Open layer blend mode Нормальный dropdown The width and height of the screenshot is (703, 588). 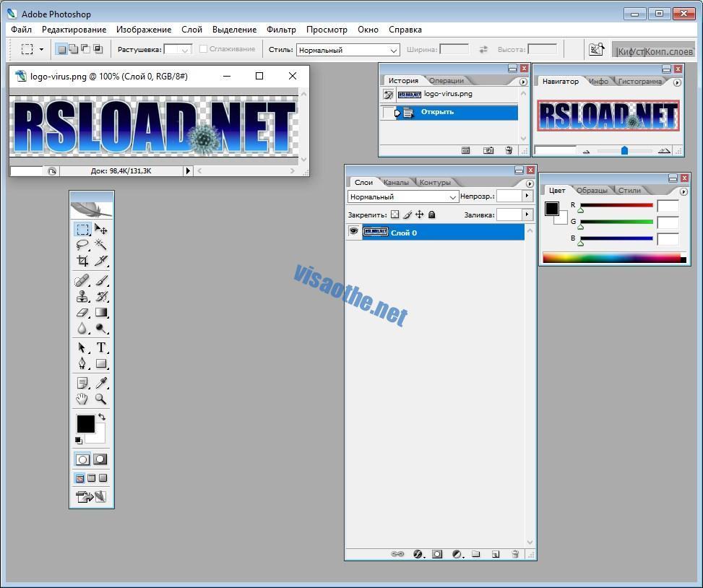tap(403, 196)
